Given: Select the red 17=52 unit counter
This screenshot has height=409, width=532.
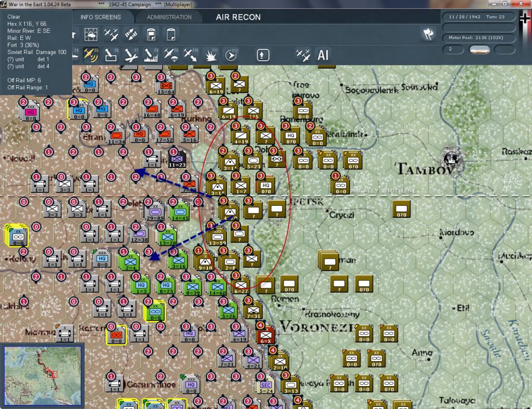Looking at the screenshot, I should [165, 134].
